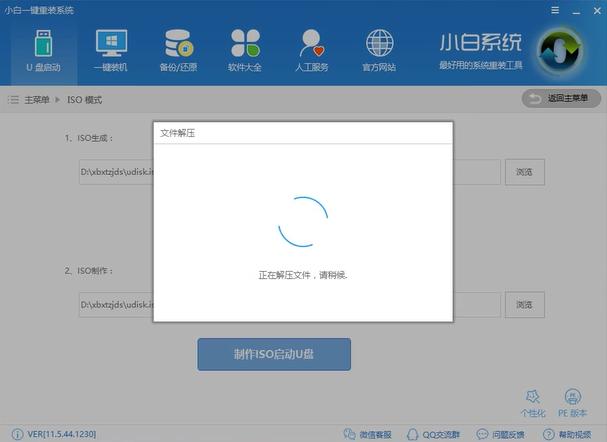Minimize the 小白一键重装系统 window

pos(576,11)
